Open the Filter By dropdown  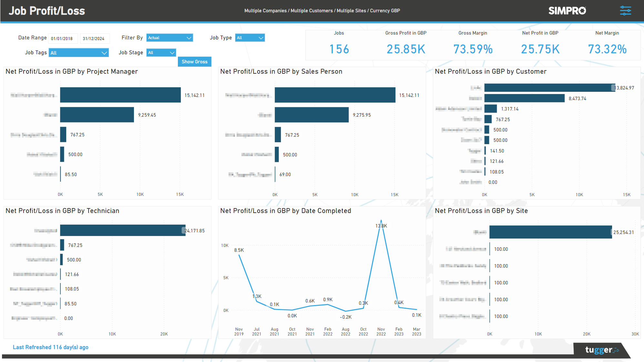pos(169,37)
